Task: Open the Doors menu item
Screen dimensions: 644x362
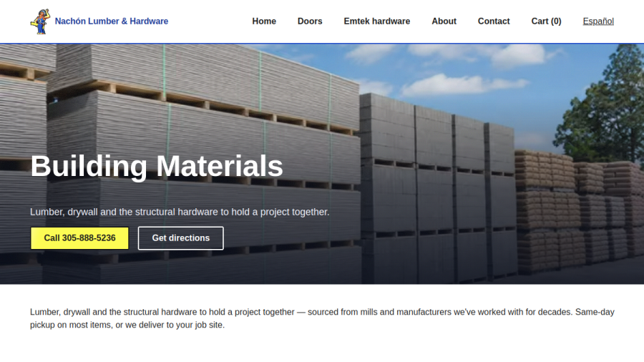Action: click(310, 21)
